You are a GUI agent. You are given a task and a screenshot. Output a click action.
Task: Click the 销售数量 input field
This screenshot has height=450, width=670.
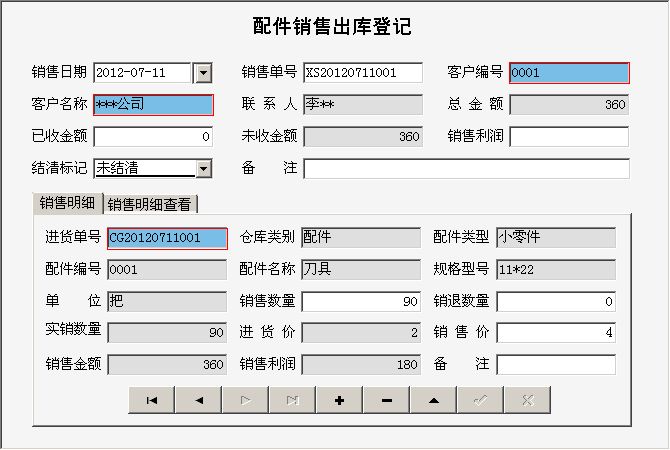pos(361,302)
